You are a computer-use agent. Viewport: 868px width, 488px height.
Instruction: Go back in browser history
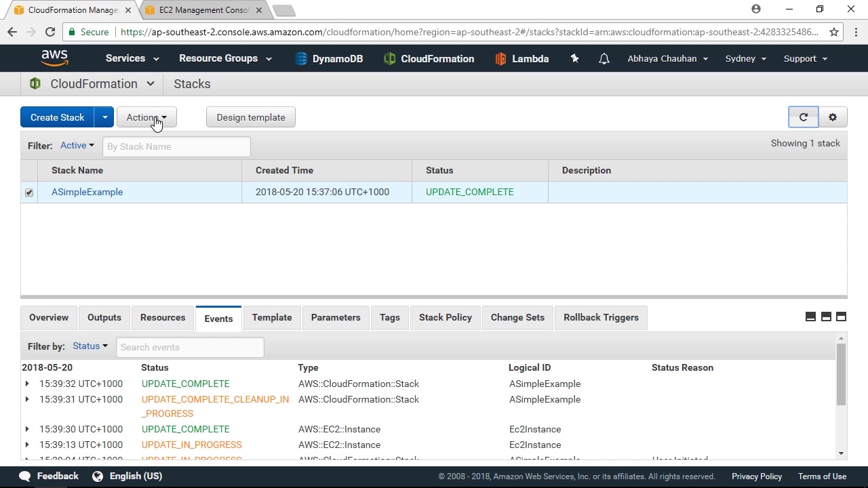pos(12,32)
